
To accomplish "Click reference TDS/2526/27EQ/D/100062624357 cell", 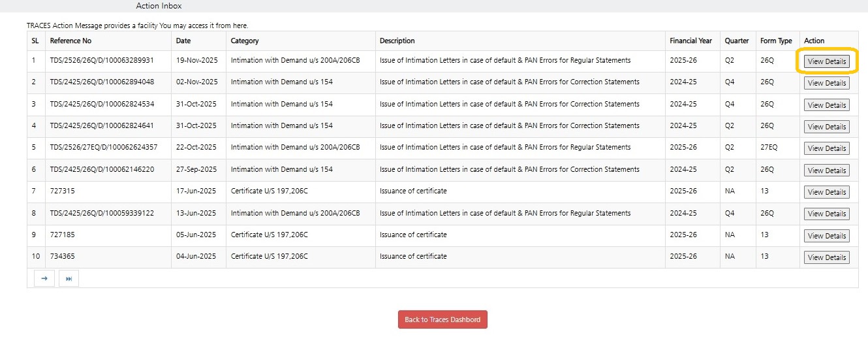I will 104,148.
